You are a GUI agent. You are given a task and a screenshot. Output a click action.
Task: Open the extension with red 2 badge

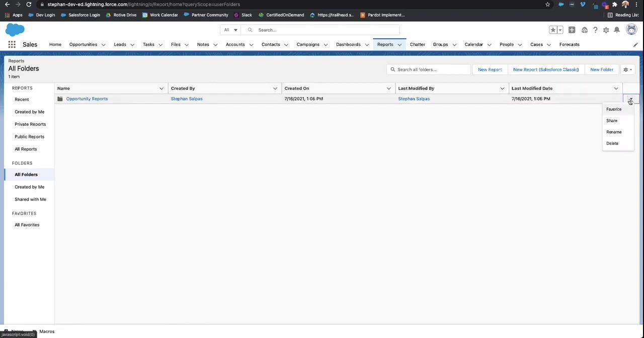click(x=605, y=5)
